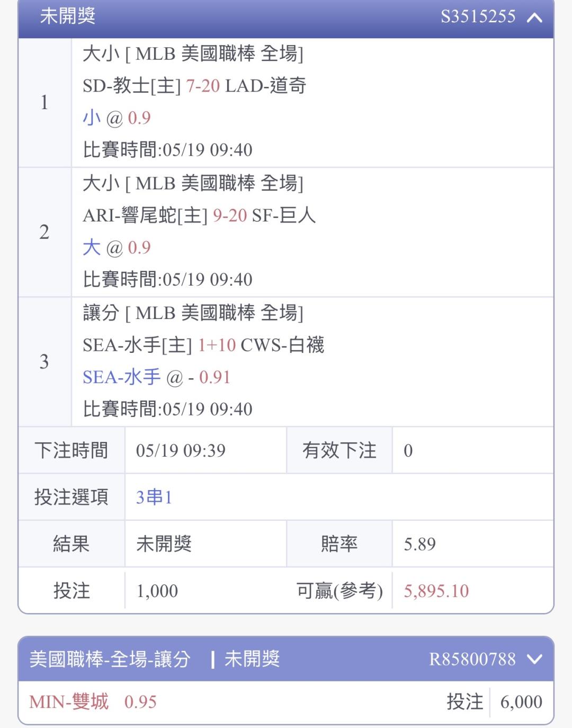The width and height of the screenshot is (572, 728).
Task: Tap the 大 @ 0.9 selection
Action: coord(117,247)
